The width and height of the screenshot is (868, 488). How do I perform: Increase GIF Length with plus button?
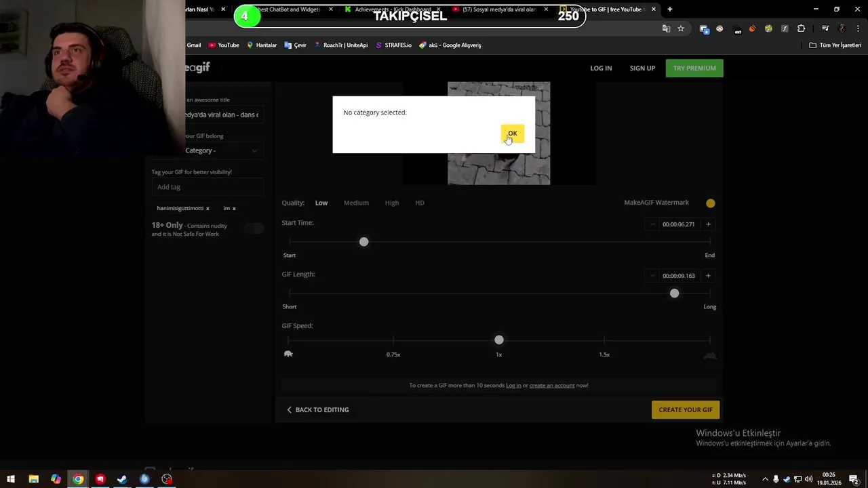(x=708, y=276)
